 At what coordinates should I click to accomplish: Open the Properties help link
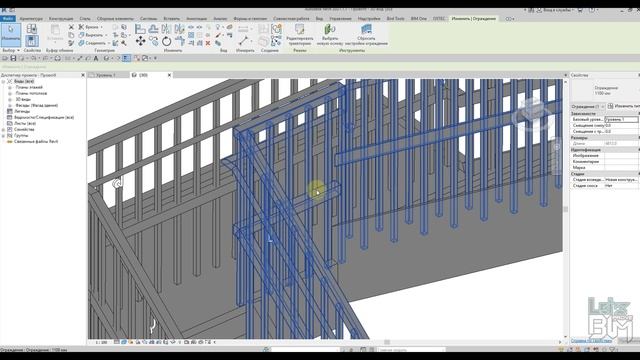(591, 340)
